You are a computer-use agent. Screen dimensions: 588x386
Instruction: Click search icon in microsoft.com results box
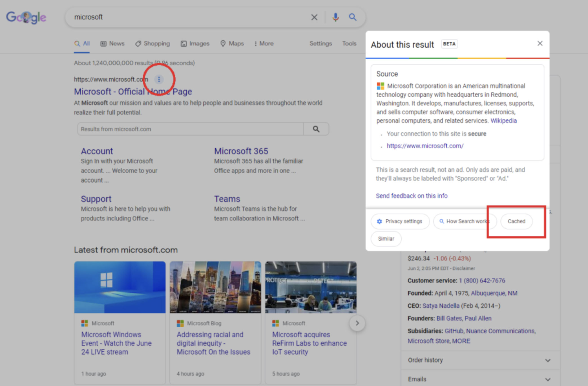click(316, 129)
